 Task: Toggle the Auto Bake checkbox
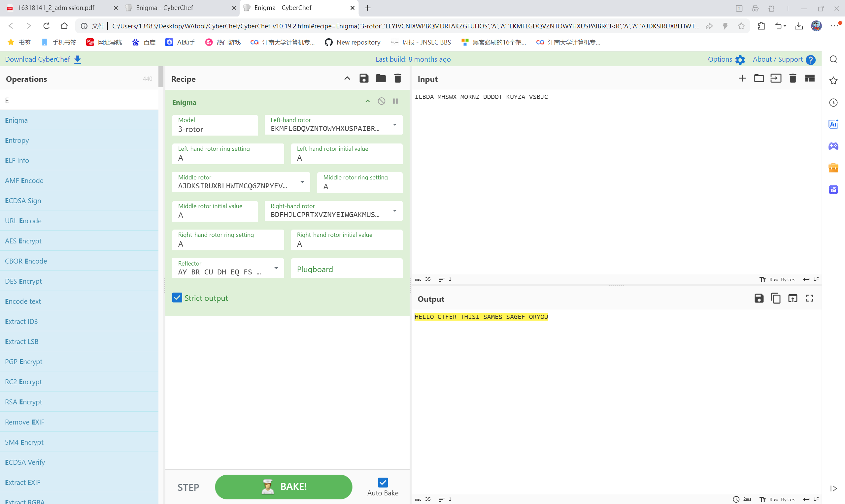pyautogui.click(x=383, y=482)
